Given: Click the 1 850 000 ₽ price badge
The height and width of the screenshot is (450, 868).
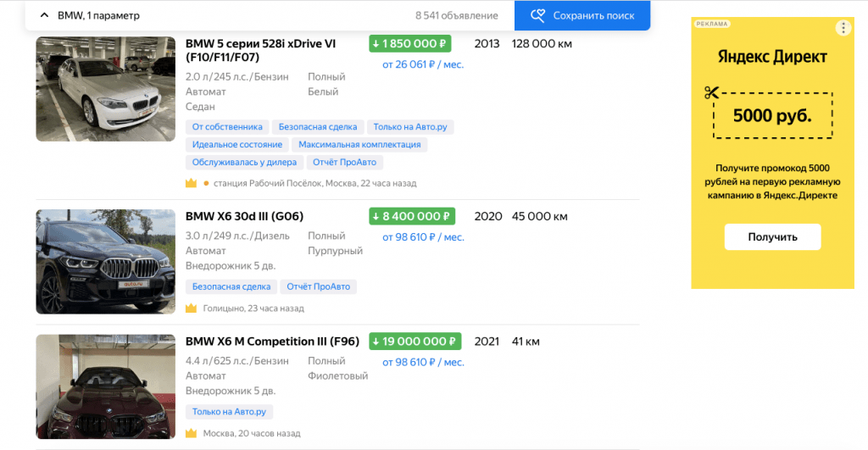Looking at the screenshot, I should (410, 44).
